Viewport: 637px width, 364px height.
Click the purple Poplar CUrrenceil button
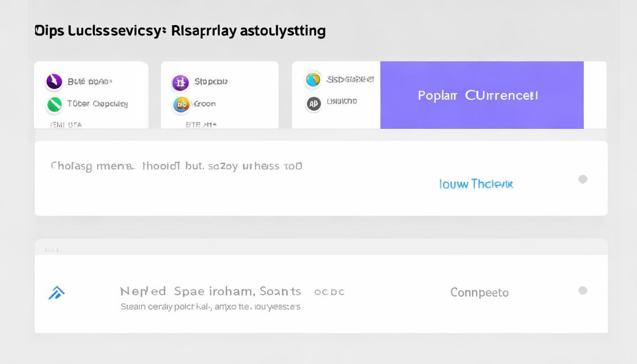point(482,95)
